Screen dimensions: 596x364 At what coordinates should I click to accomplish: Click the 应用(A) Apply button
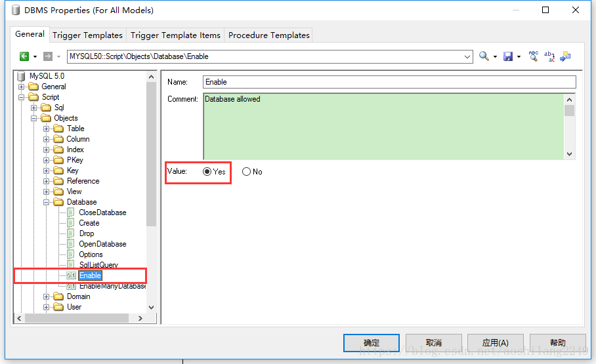tap(496, 343)
